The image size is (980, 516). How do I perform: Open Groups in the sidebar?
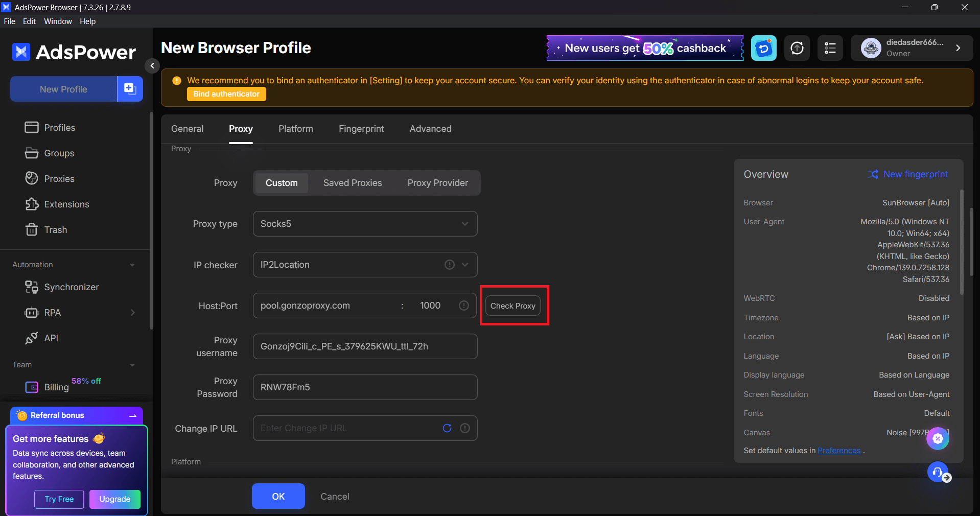[x=50, y=153]
